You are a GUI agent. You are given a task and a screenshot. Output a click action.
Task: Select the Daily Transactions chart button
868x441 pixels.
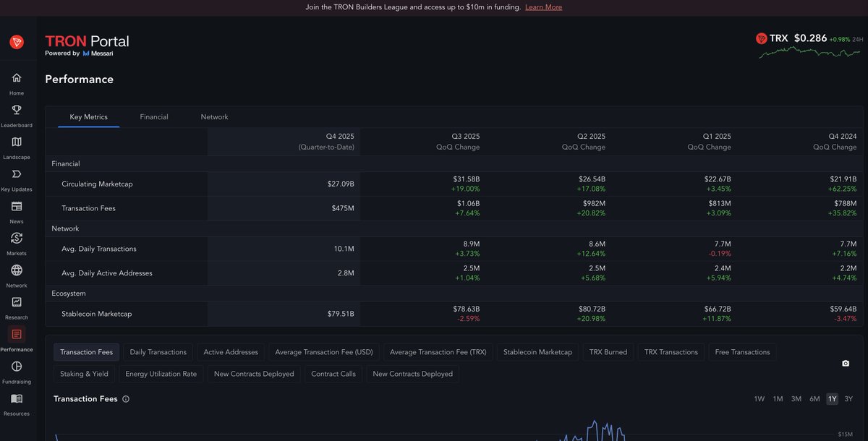tap(158, 352)
